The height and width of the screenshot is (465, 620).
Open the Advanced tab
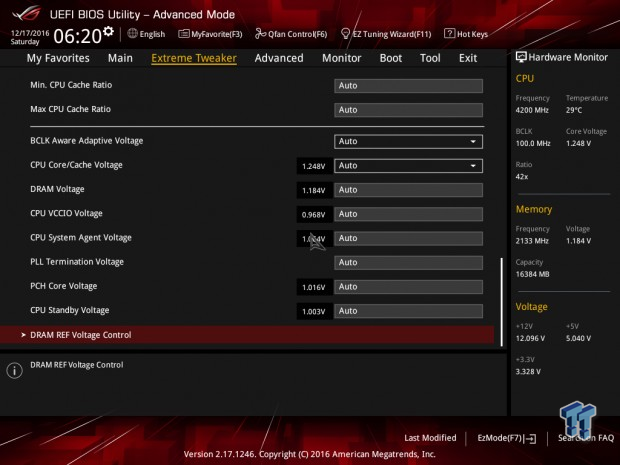(x=279, y=58)
